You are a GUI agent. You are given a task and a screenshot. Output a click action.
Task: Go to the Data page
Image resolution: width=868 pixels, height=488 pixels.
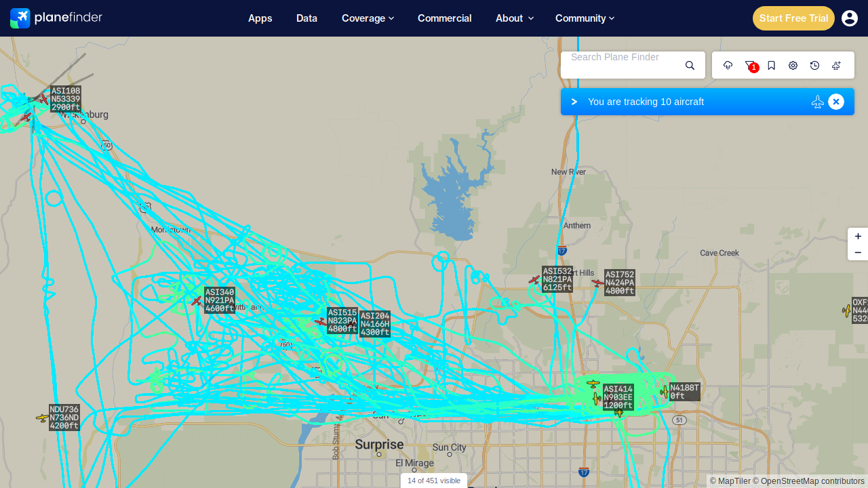pos(307,18)
